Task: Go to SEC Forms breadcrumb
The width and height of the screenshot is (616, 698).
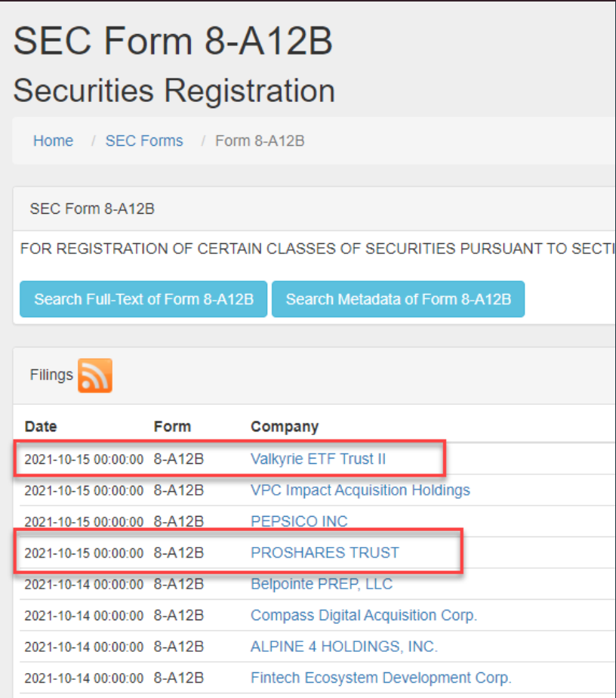Action: 144,141
